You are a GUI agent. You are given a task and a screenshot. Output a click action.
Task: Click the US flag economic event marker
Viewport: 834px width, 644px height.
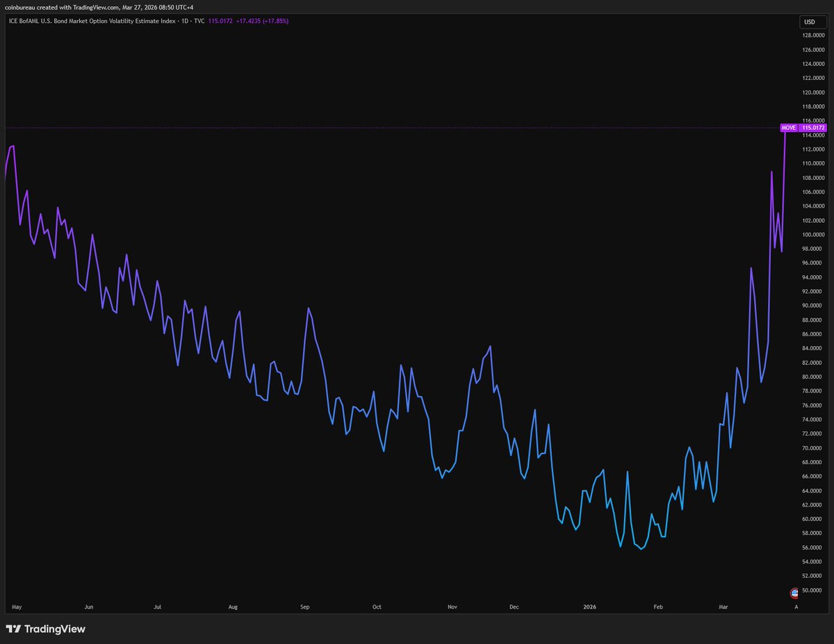794,593
